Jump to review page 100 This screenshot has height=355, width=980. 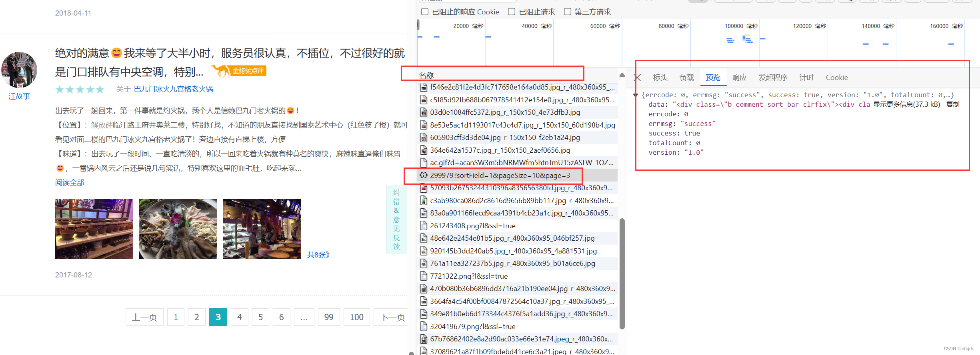coord(357,317)
